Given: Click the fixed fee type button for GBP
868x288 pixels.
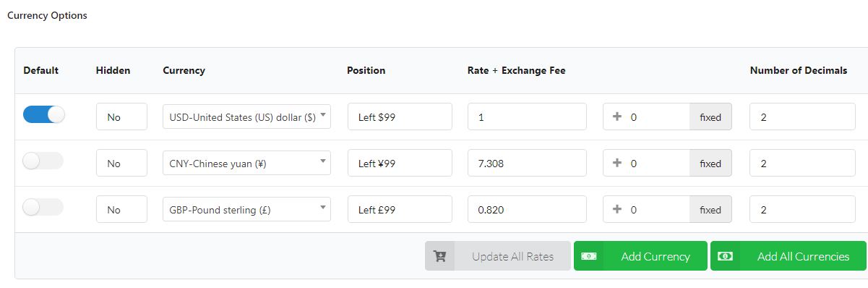Looking at the screenshot, I should click(x=710, y=210).
